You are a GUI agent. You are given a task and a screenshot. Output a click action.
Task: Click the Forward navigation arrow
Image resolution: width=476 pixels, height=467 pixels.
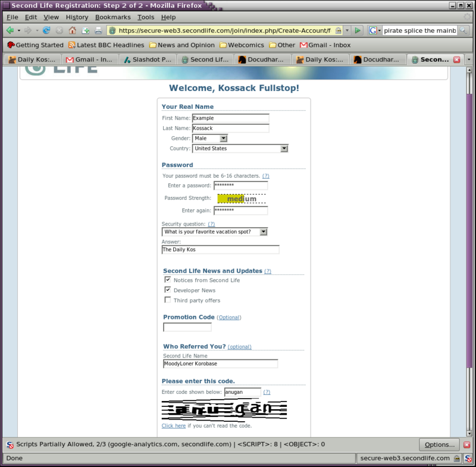pyautogui.click(x=28, y=30)
